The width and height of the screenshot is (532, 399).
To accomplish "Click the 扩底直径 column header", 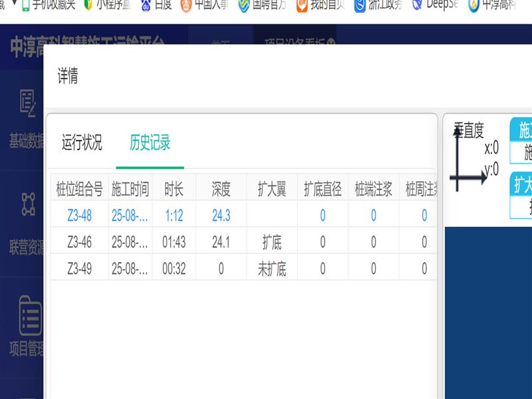I will [x=323, y=189].
